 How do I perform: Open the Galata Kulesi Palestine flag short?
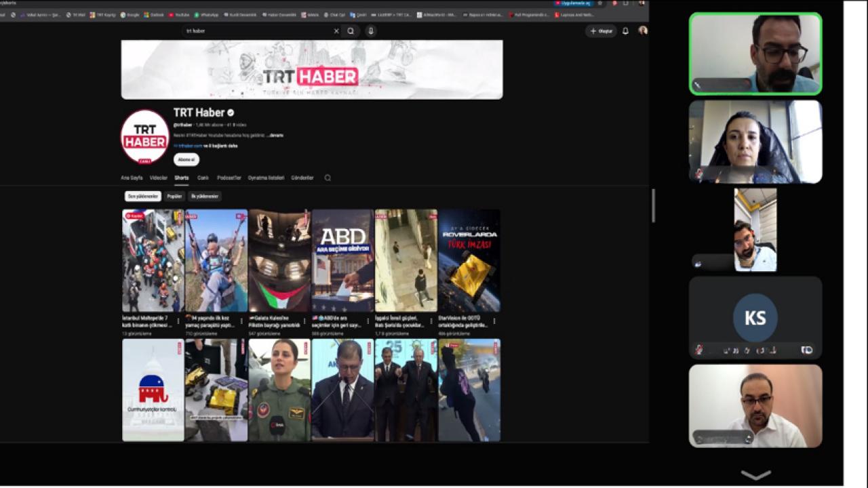coord(279,260)
